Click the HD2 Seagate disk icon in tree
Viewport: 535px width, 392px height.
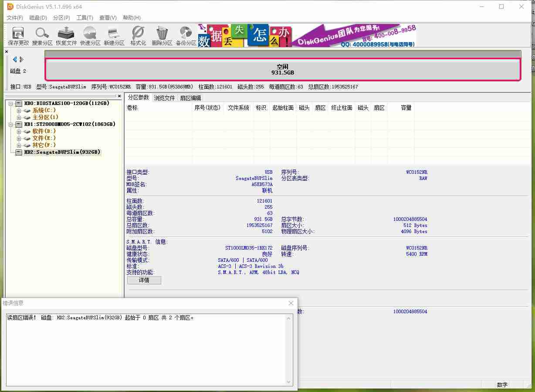(19, 152)
